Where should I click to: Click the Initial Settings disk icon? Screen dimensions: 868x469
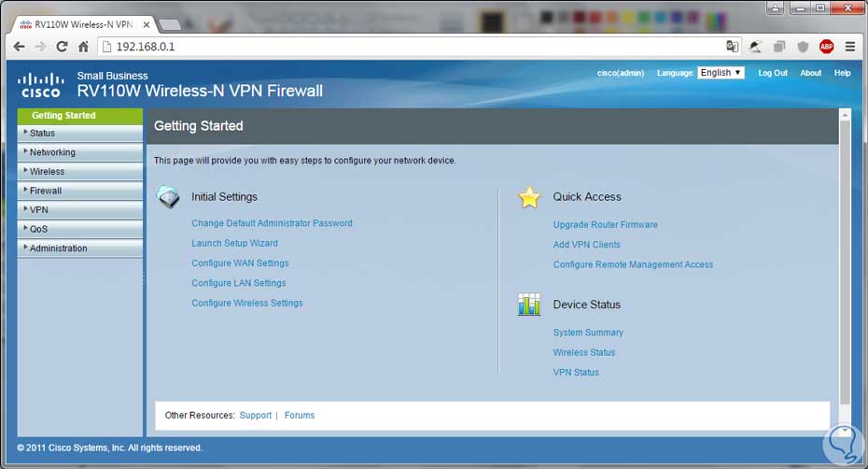(168, 197)
